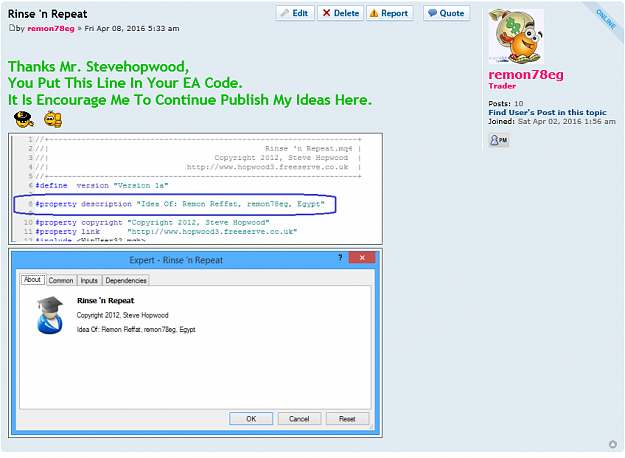The image size is (625, 458).
Task: Click the 'Posts: 10' count text
Action: [506, 104]
